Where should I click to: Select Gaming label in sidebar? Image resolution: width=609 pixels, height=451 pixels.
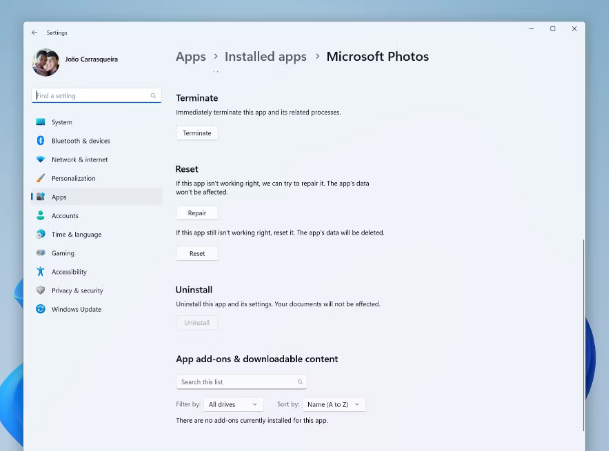63,253
